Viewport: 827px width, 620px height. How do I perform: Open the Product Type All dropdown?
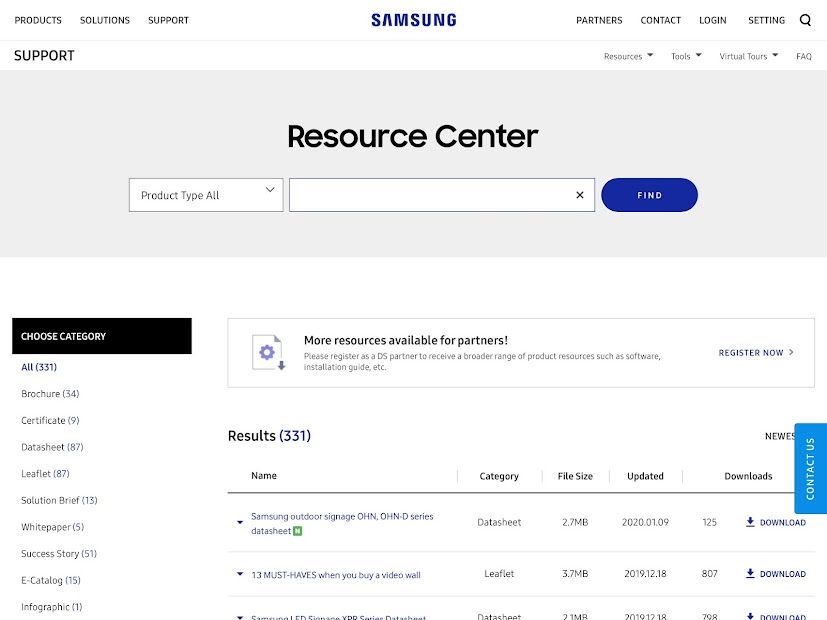pos(205,194)
